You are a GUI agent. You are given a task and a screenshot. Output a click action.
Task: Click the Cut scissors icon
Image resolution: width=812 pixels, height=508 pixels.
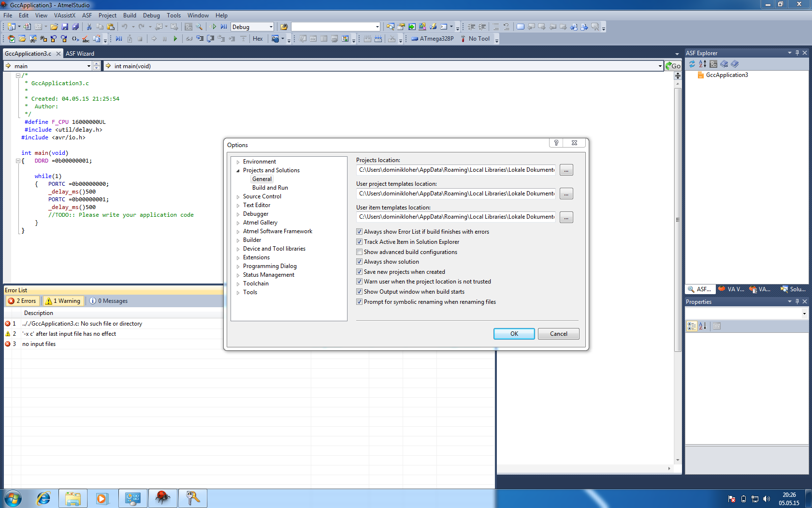[89, 27]
